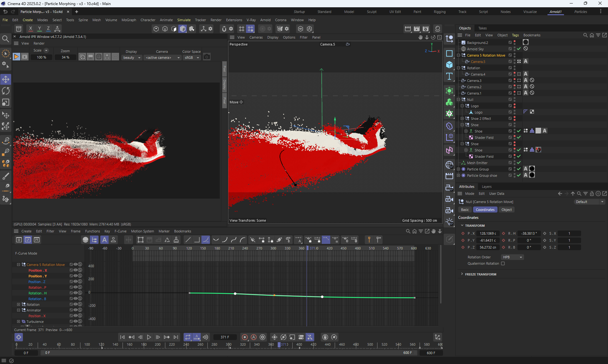Click the Basic attribute tab button
This screenshot has height=364, width=608.
pos(465,210)
